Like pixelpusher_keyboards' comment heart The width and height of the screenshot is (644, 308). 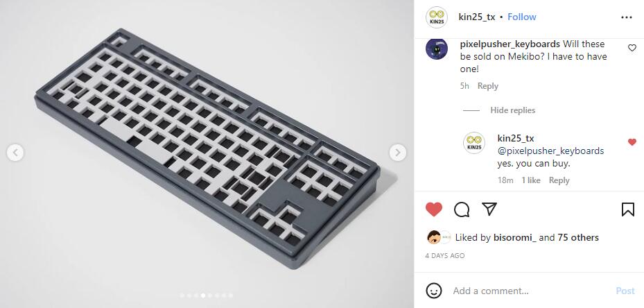click(632, 48)
